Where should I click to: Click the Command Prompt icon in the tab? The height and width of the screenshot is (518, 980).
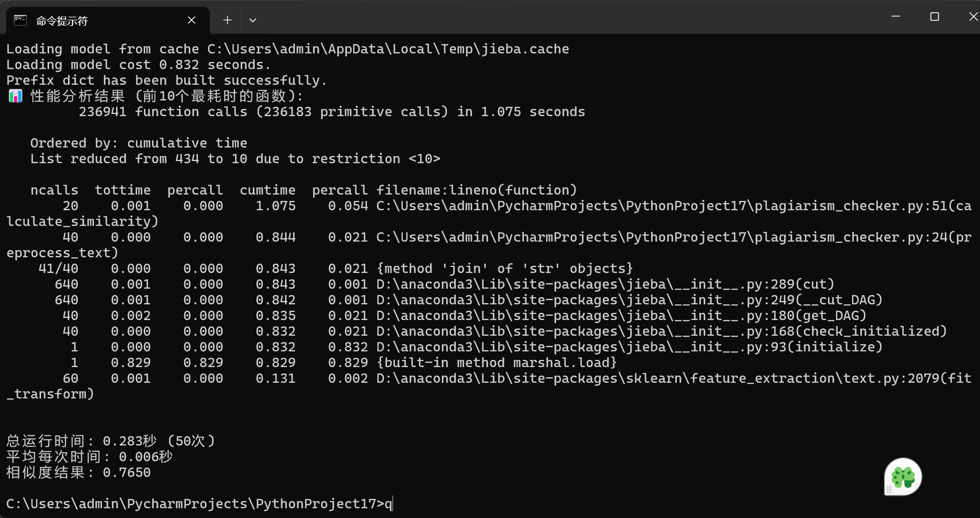[20, 20]
